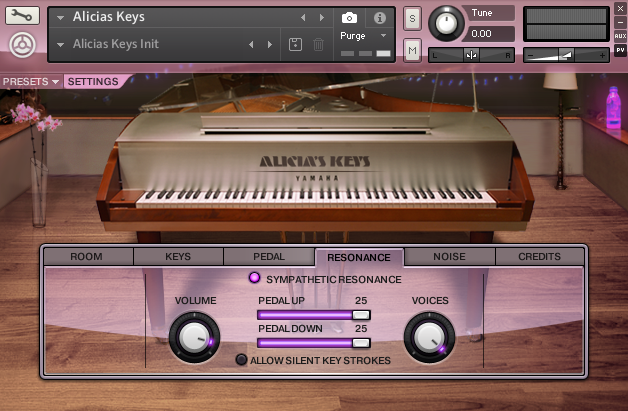Select the RESONANCE tab
Image resolution: width=628 pixels, height=411 pixels.
point(359,257)
